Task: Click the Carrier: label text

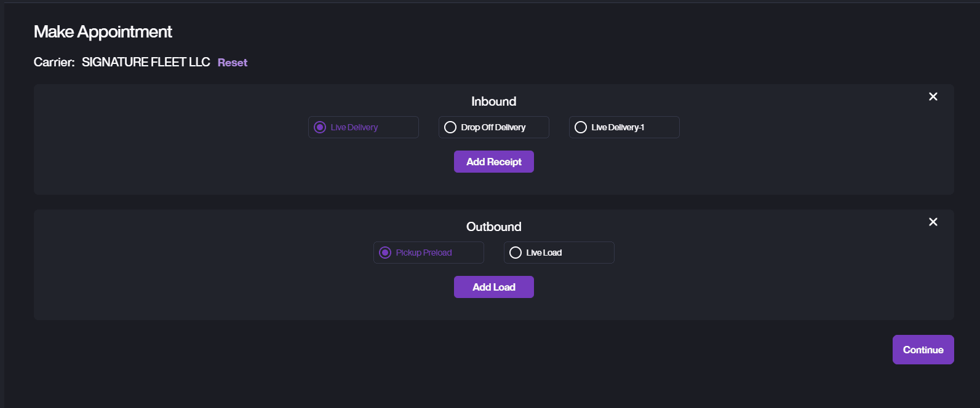Action: pos(54,62)
